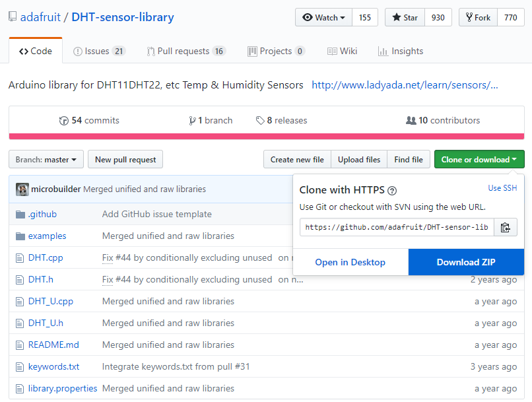Viewport: 532px width, 402px height.
Task: Open Integrate keywords.txt from pull #31 commit
Action: coord(176,366)
